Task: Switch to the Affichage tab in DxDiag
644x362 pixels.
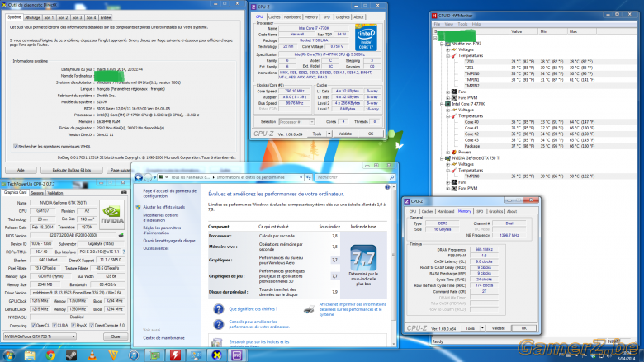Action: click(x=32, y=17)
